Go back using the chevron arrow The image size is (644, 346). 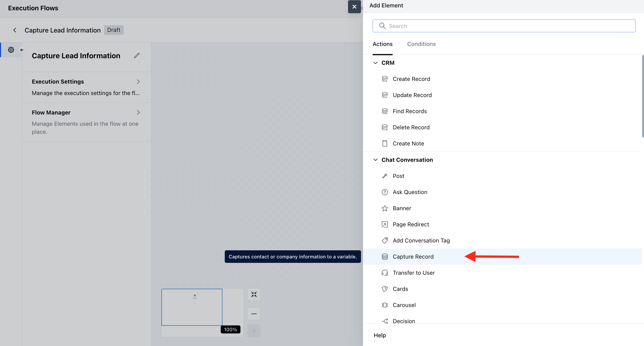15,30
